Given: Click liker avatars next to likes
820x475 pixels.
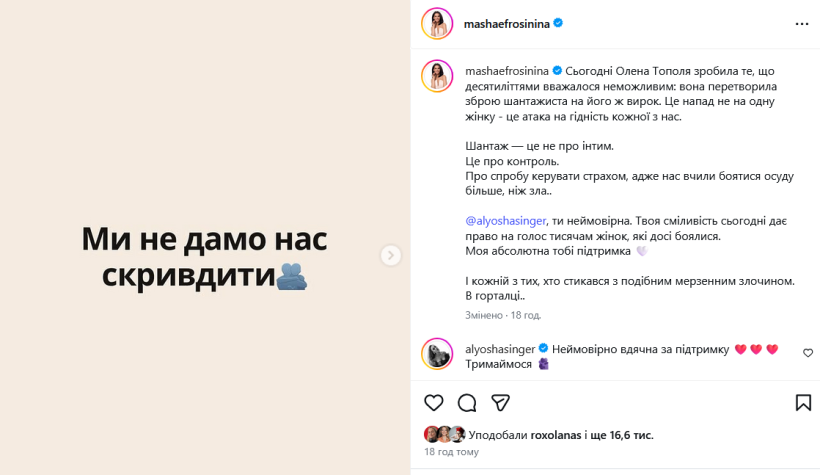Looking at the screenshot, I should [x=445, y=434].
